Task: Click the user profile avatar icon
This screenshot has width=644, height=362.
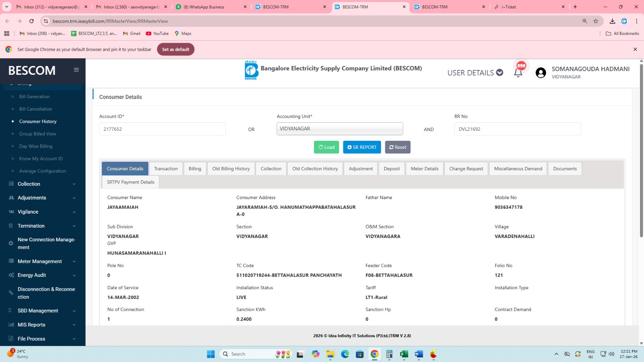Action: tap(541, 73)
